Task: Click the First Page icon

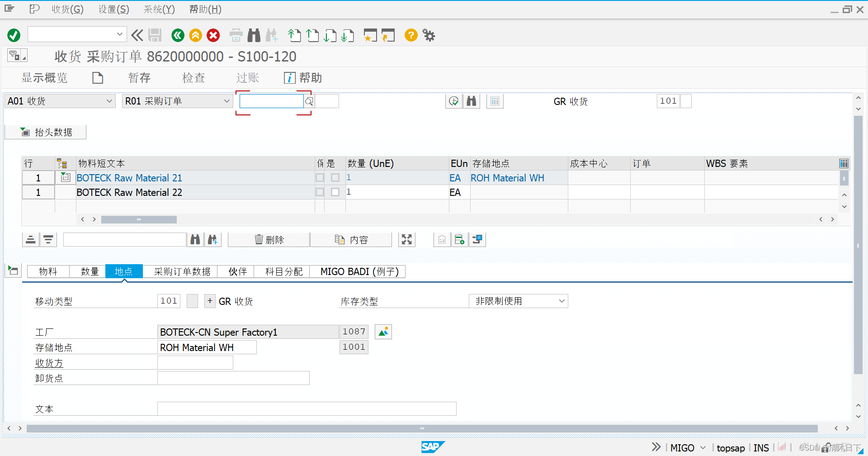Action: (x=294, y=35)
